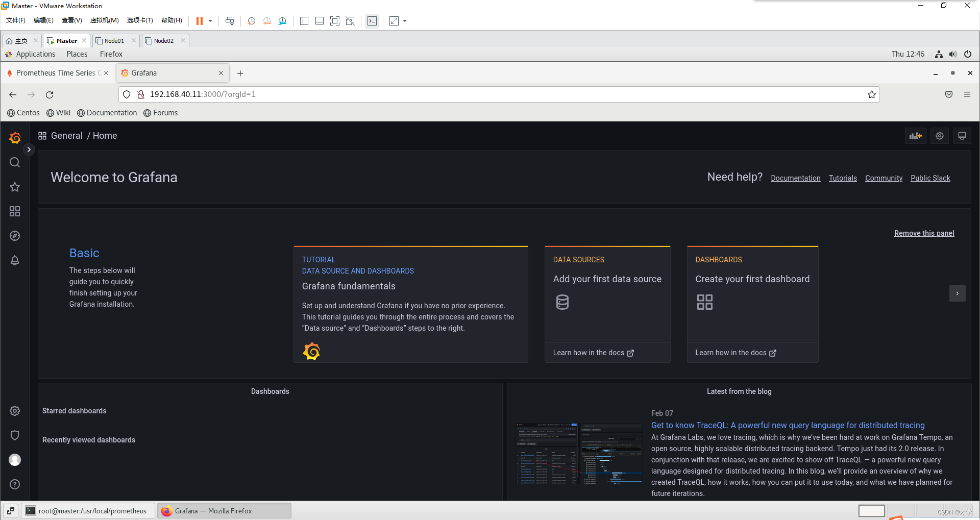Bookmark this page with the star icon

(x=872, y=94)
